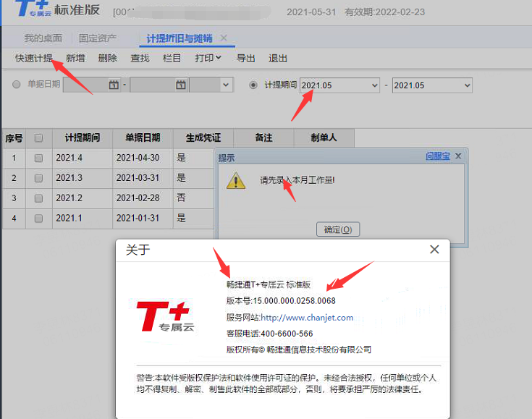Click 查找 in the toolbar

(140, 59)
